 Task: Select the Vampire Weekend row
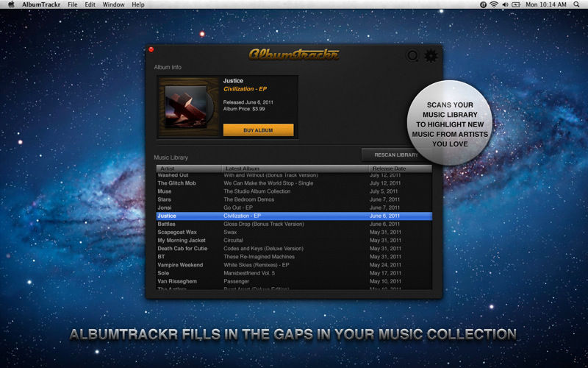point(294,265)
